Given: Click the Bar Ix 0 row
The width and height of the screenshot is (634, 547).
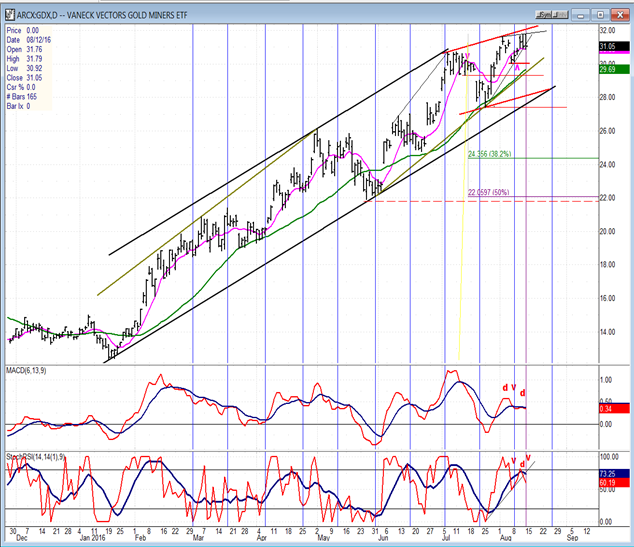Looking at the screenshot, I should [x=19, y=106].
